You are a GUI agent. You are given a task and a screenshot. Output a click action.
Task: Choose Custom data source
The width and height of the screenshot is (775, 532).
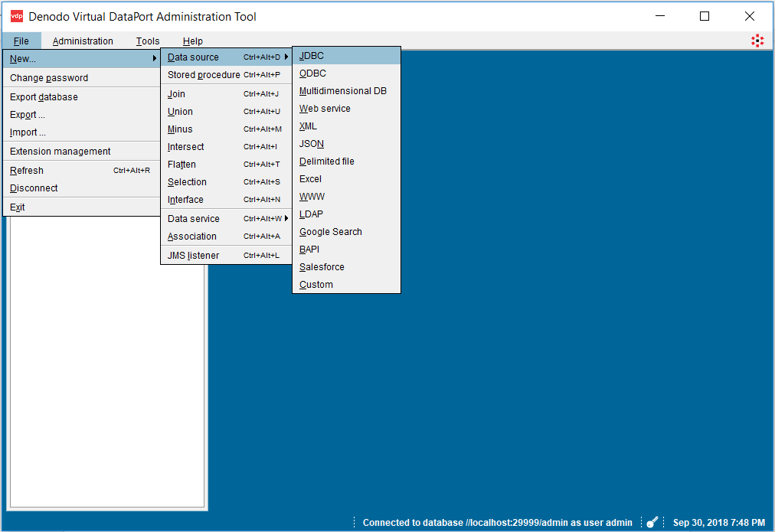[346, 285]
